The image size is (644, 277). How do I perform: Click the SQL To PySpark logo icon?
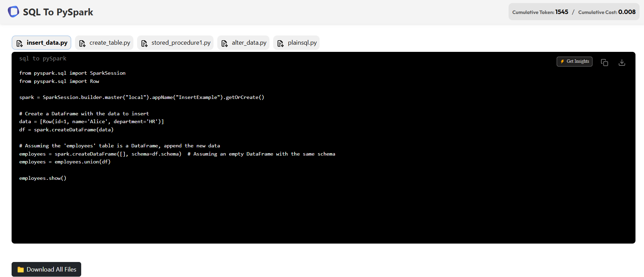(13, 12)
